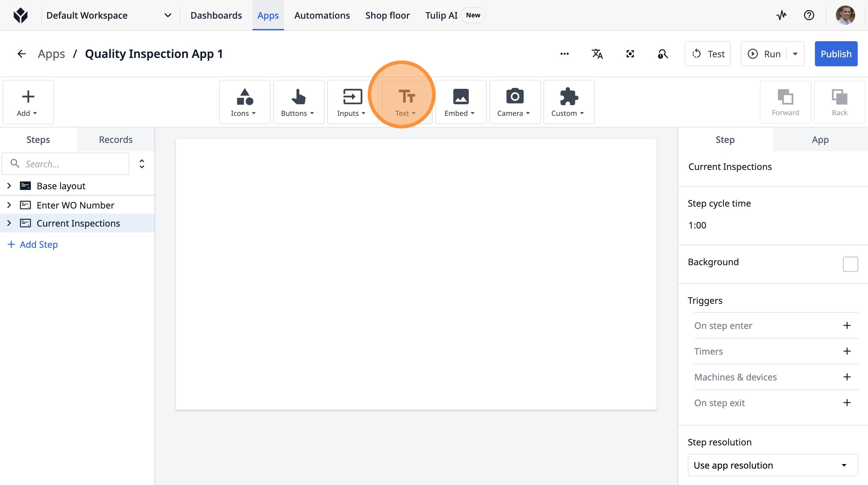Click the Publish button
The width and height of the screenshot is (868, 485).
click(836, 54)
